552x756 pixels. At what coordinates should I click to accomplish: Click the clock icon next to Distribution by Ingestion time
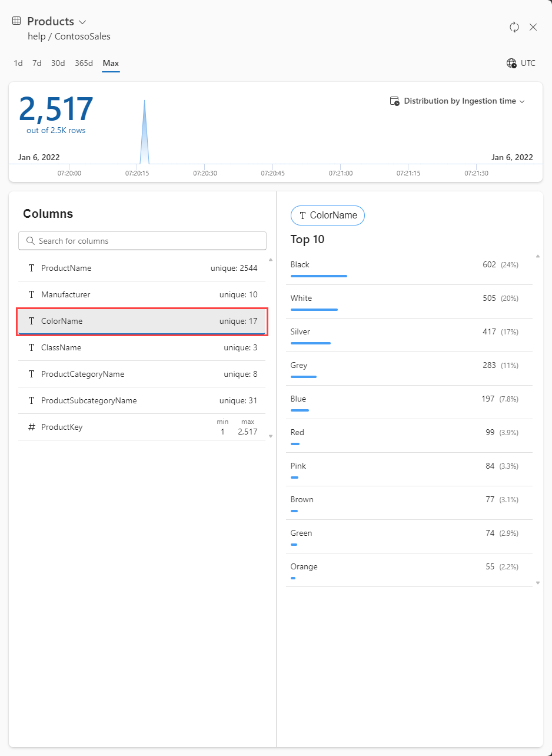pos(394,101)
